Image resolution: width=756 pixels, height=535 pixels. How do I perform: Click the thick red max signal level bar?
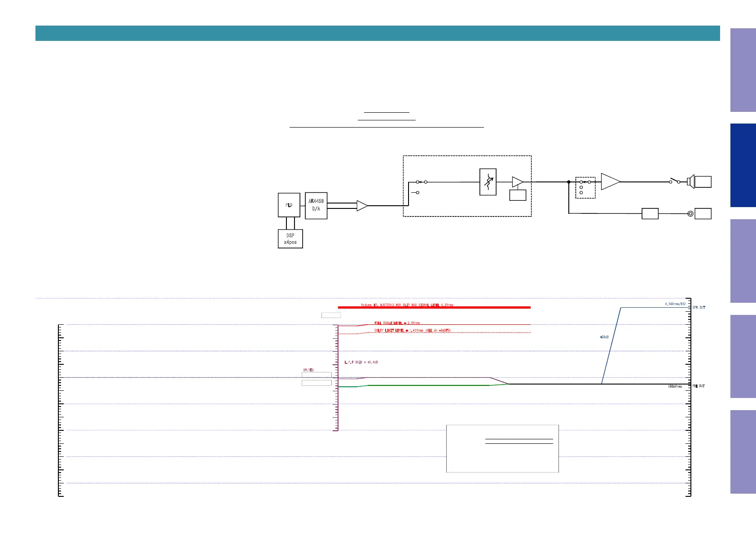pyautogui.click(x=434, y=308)
